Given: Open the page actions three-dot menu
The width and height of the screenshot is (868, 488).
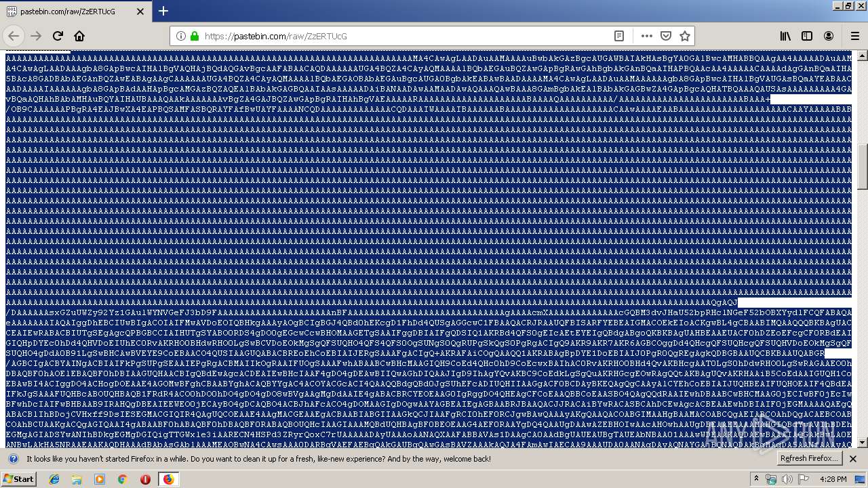Looking at the screenshot, I should point(646,36).
